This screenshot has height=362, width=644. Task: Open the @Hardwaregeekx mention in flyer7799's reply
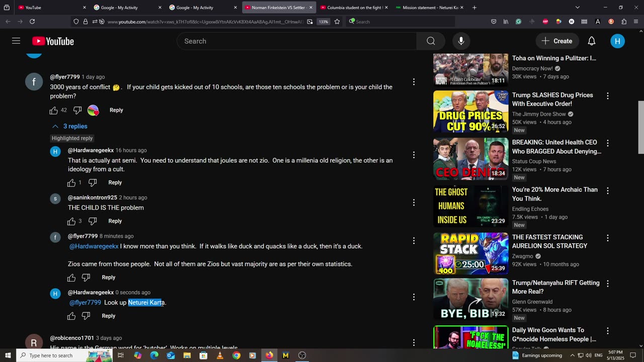(94, 246)
